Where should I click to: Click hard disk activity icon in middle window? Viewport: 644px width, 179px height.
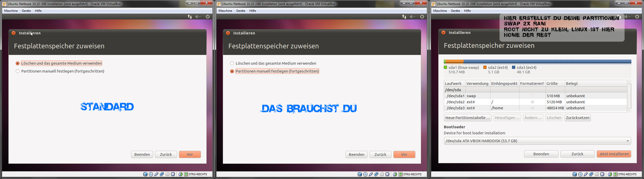click(360, 174)
